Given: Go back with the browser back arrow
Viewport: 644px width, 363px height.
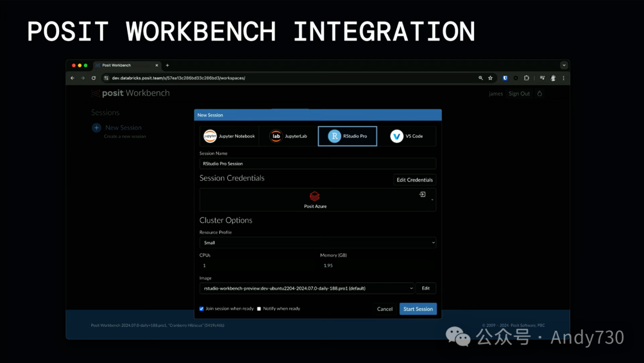Looking at the screenshot, I should coord(72,78).
